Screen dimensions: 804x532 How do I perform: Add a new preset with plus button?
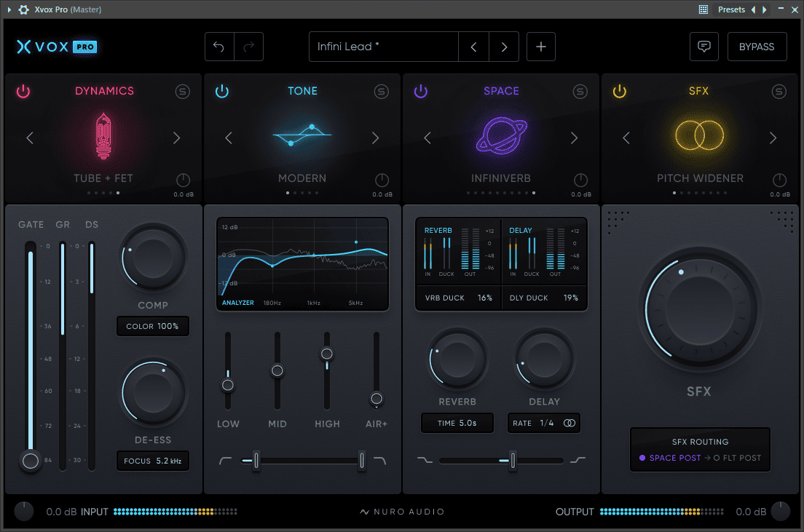point(541,47)
